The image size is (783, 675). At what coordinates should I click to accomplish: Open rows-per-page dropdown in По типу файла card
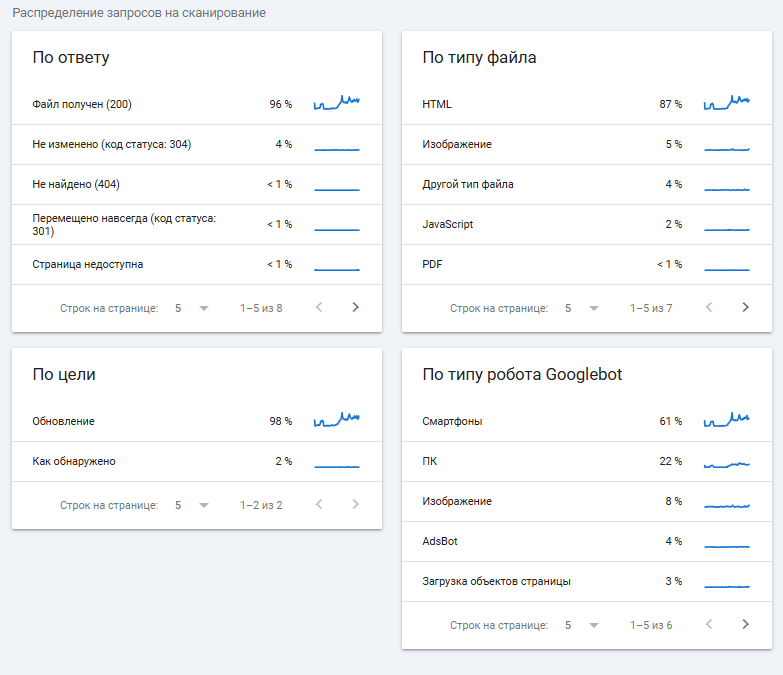coord(581,308)
